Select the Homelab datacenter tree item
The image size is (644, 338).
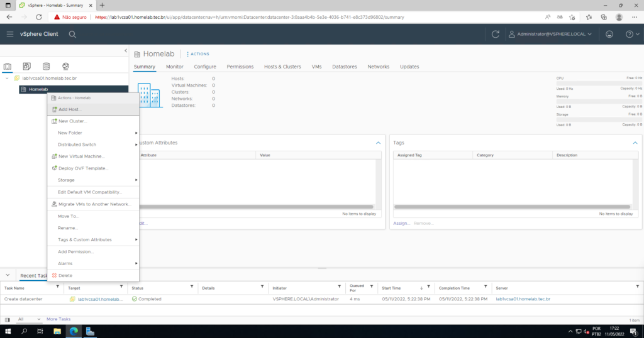click(x=74, y=89)
